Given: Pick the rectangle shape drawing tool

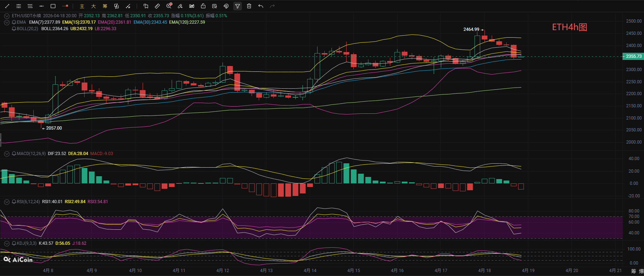Looking at the screenshot, I should (53, 6).
